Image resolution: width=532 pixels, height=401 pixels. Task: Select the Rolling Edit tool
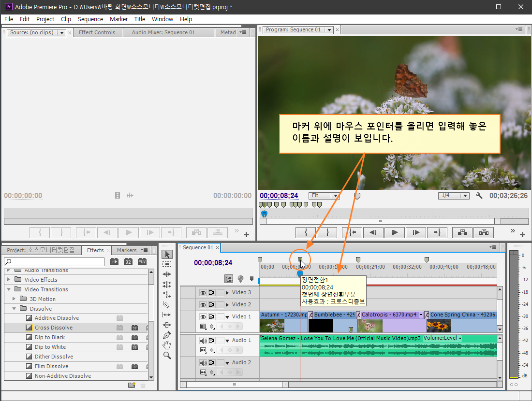click(x=167, y=285)
